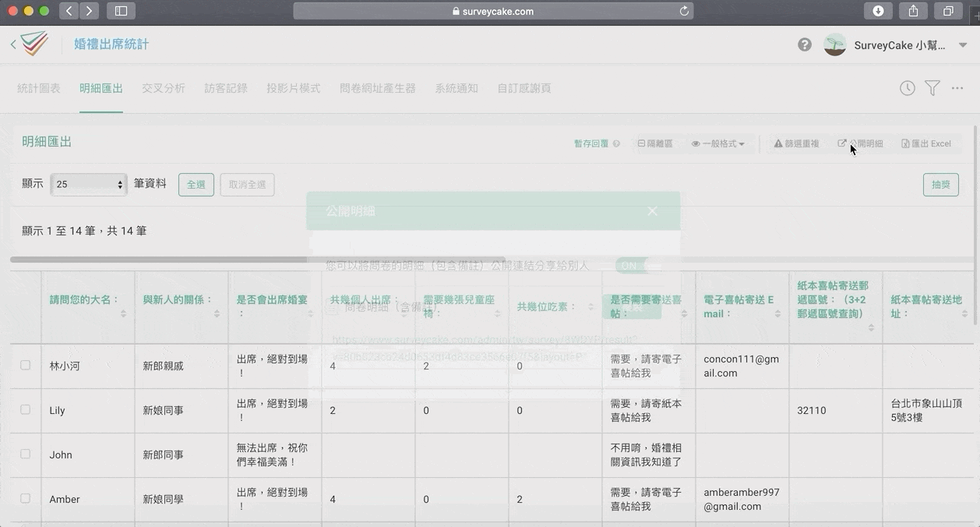Screen dimensions: 980x527
Task: Click the horizontal scrollbar above the table
Action: point(257,260)
